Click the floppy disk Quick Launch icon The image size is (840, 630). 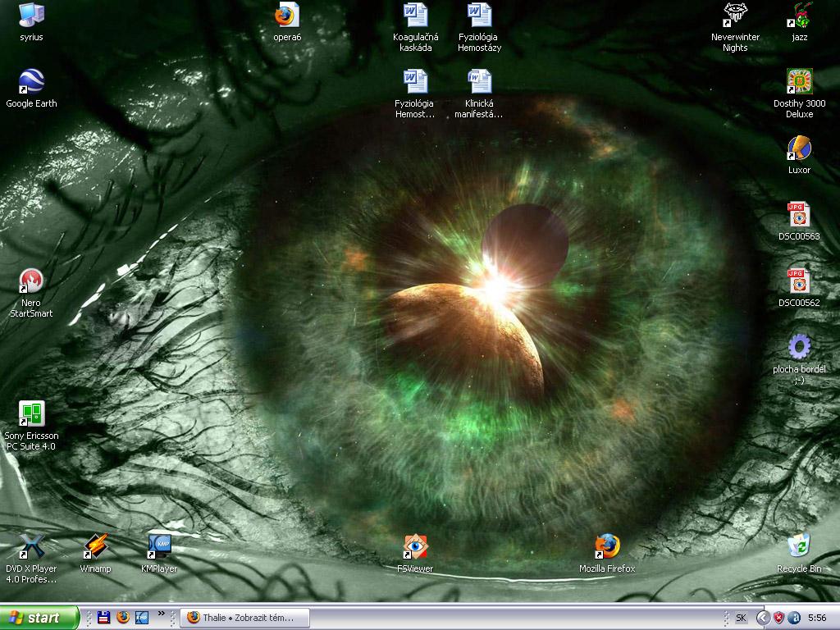pyautogui.click(x=104, y=618)
